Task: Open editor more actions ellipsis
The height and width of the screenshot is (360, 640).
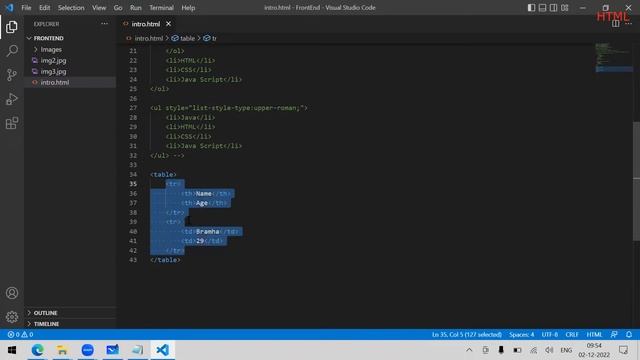Action: [629, 24]
